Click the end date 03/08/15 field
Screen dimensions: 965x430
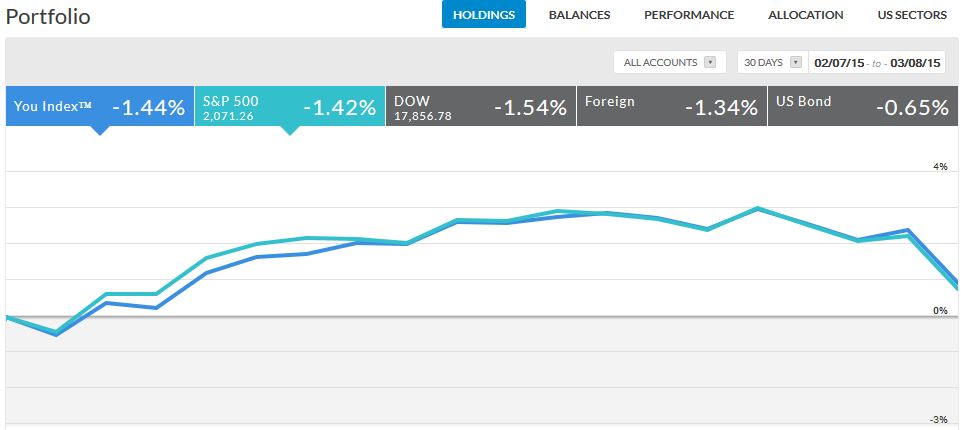click(x=918, y=62)
